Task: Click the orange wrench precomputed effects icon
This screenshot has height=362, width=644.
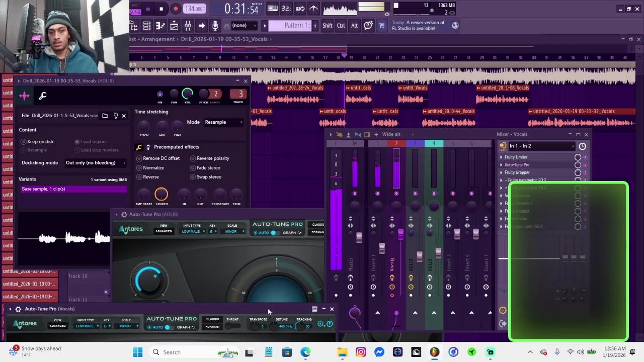Action: (139, 147)
